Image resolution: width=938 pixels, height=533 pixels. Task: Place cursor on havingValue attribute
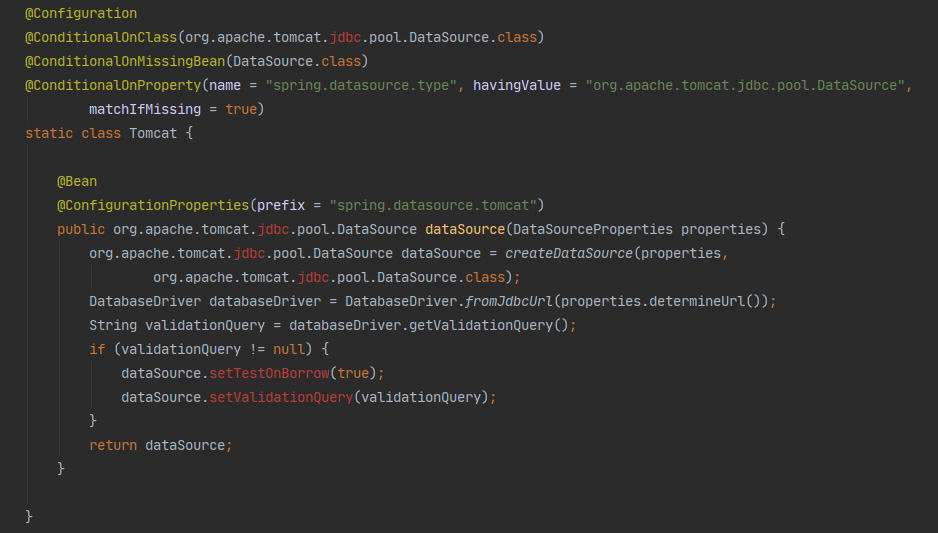click(x=516, y=85)
